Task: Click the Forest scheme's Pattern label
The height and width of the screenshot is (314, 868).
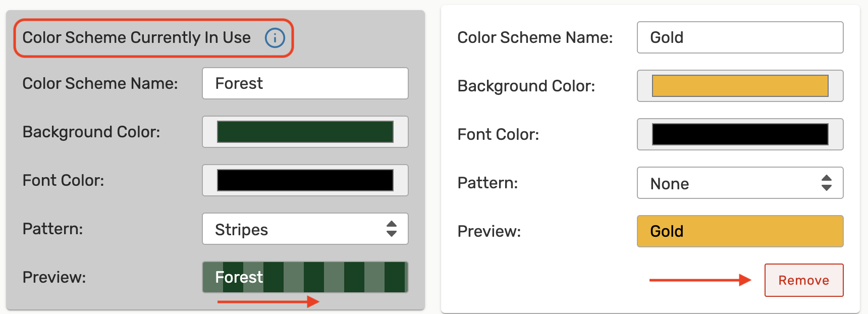Action: coord(52,229)
